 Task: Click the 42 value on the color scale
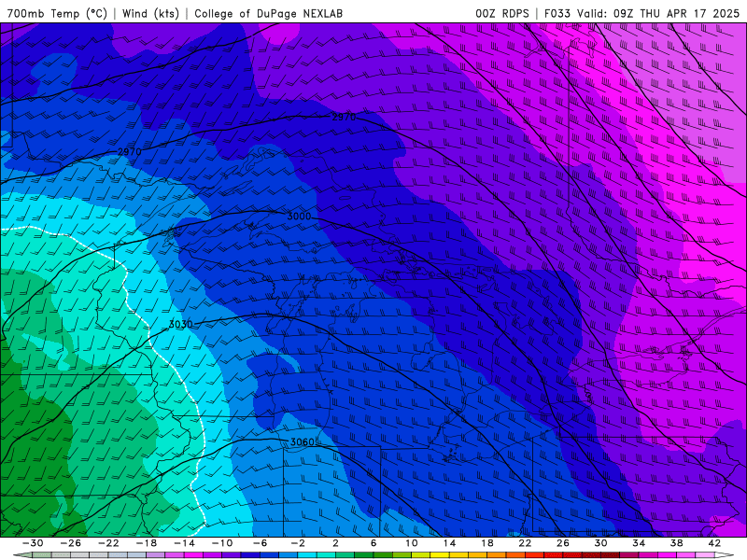click(714, 543)
